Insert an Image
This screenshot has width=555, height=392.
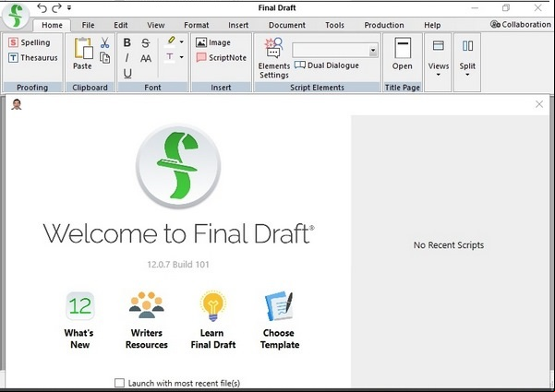213,42
